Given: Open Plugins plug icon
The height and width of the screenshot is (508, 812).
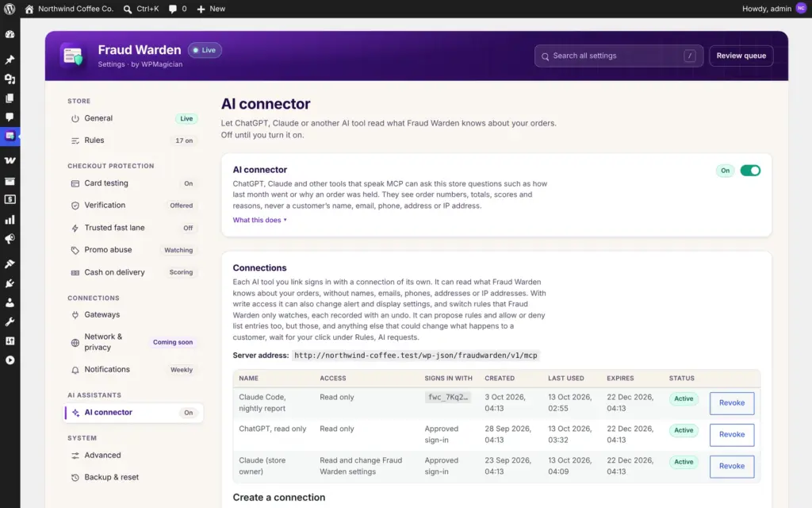Looking at the screenshot, I should coord(10,283).
